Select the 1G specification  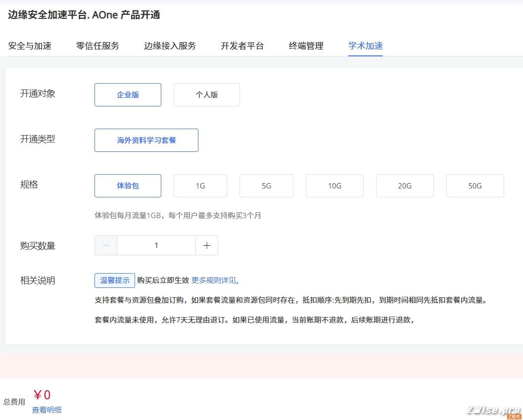[x=200, y=186]
